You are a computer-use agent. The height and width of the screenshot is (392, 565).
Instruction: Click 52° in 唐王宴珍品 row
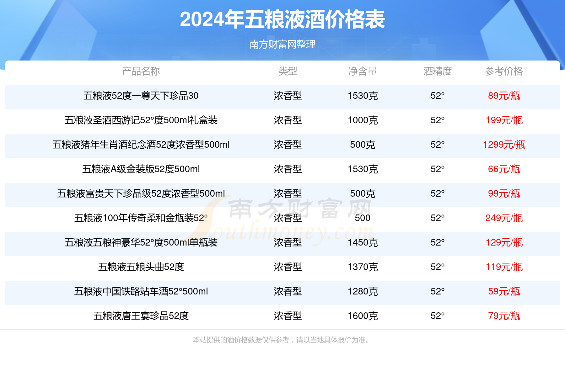pyautogui.click(x=438, y=316)
